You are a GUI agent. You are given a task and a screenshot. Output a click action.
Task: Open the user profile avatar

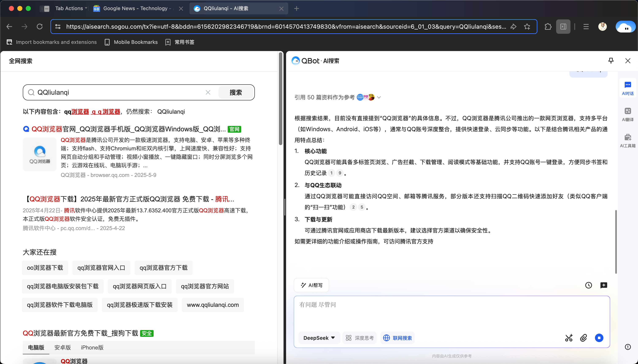(603, 27)
